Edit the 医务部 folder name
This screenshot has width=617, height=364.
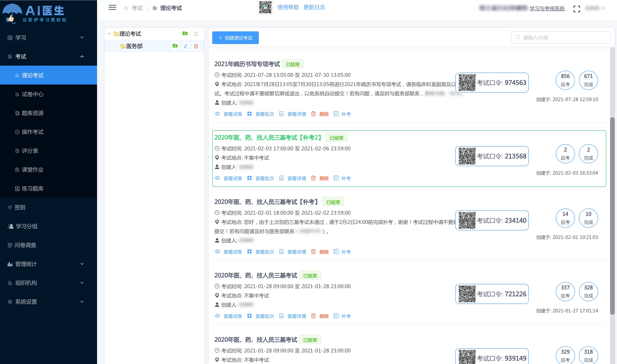[x=186, y=46]
